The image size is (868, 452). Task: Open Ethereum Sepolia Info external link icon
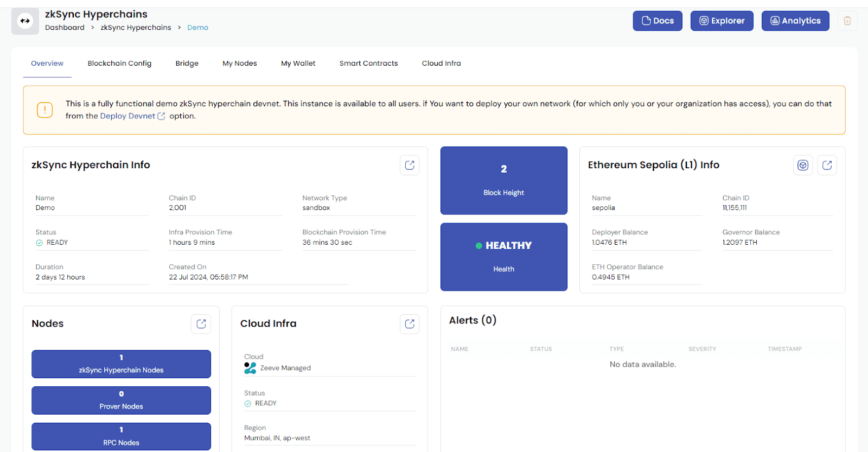point(827,165)
